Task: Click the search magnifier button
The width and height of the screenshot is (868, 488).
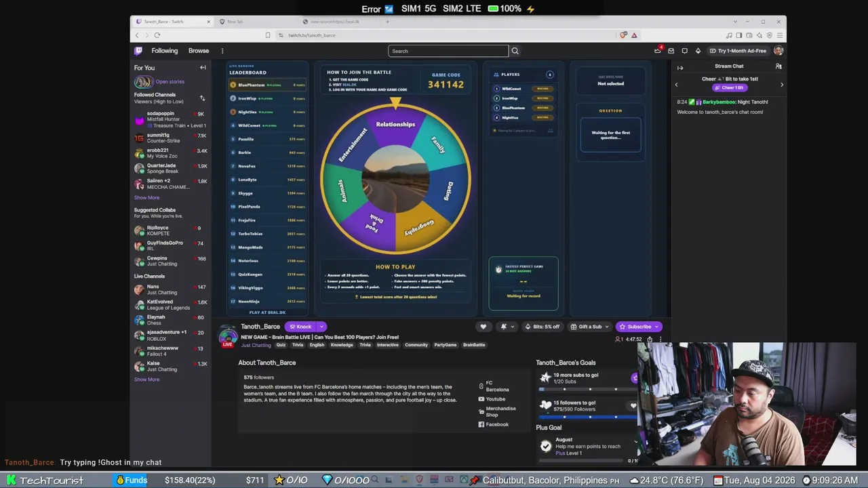Action: (x=515, y=51)
